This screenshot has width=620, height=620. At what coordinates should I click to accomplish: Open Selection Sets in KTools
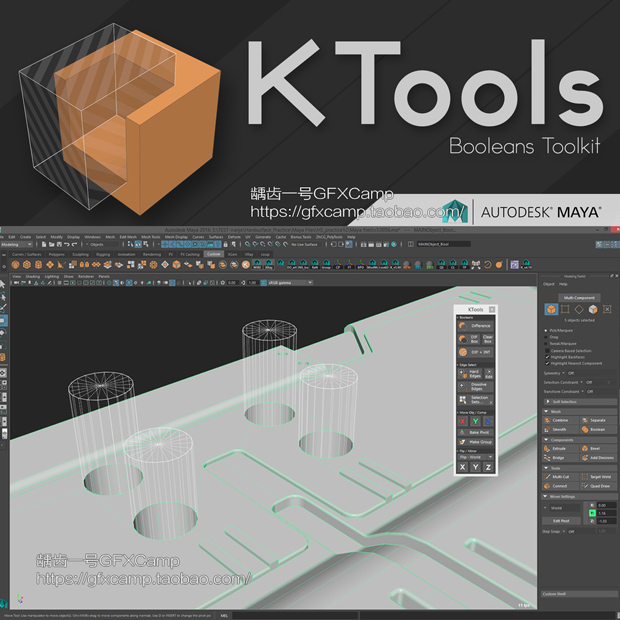(475, 400)
